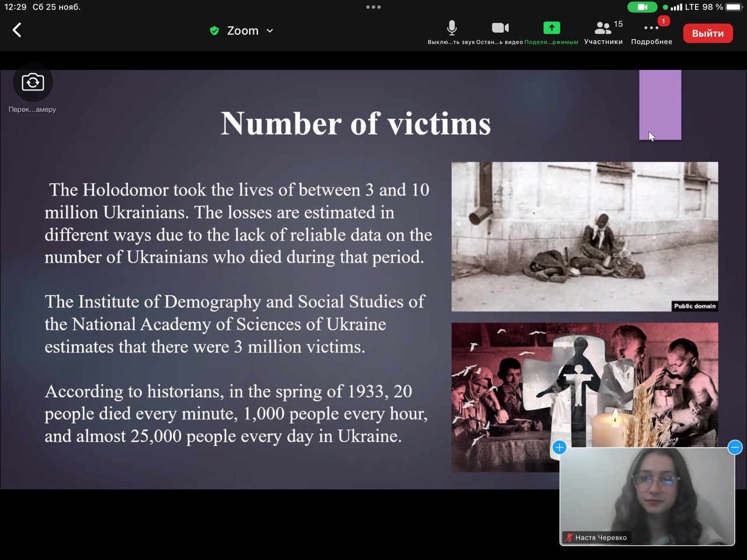Collapse self-view with the blue minus button
This screenshot has width=747, height=560.
[x=735, y=447]
